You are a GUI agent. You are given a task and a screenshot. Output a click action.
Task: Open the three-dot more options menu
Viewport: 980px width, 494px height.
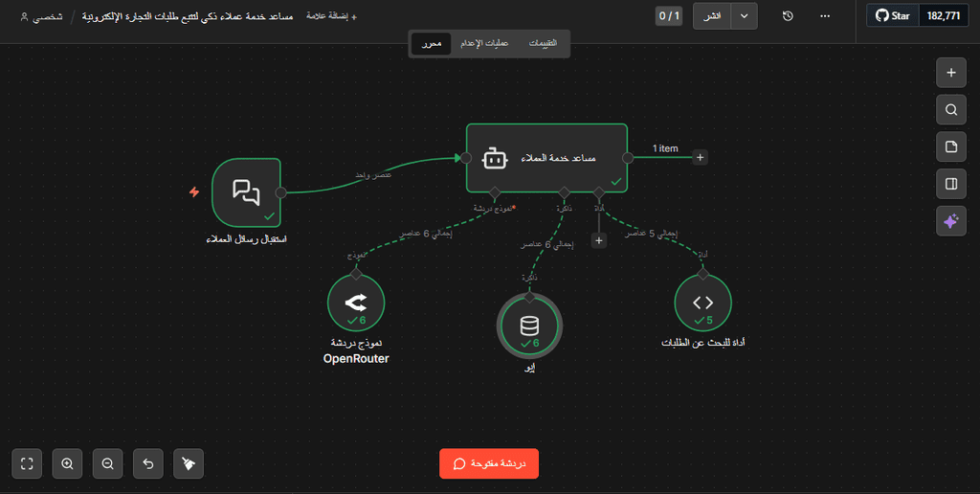point(825,16)
